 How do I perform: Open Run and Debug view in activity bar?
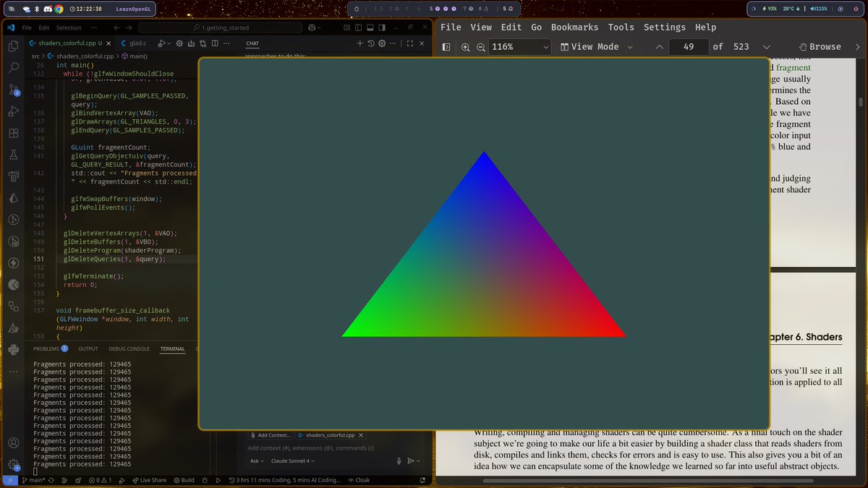pyautogui.click(x=13, y=111)
